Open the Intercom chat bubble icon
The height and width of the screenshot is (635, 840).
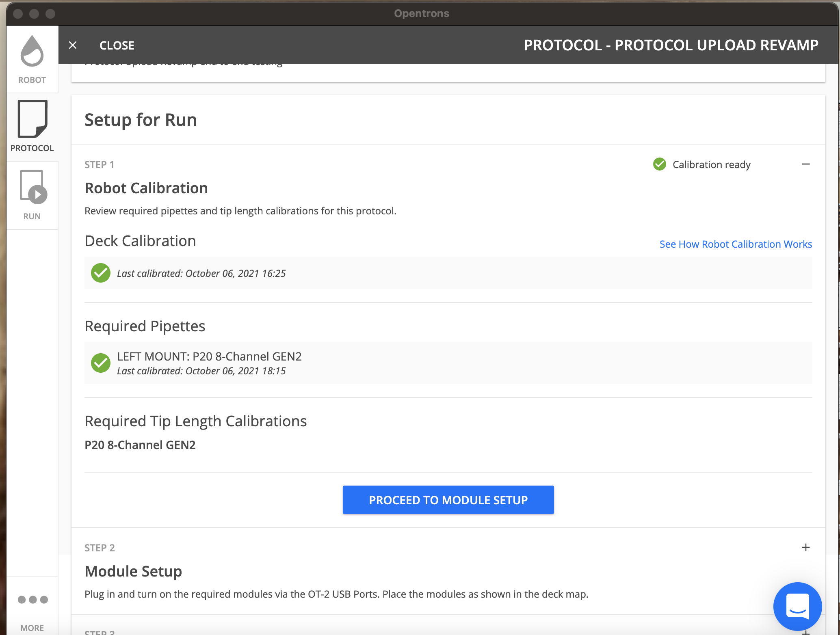tap(797, 607)
